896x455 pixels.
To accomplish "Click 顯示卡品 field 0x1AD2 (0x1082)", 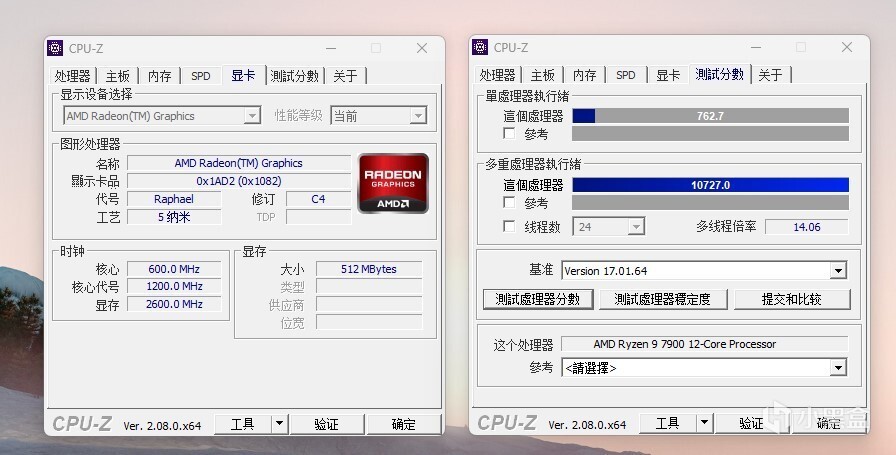I will click(239, 181).
